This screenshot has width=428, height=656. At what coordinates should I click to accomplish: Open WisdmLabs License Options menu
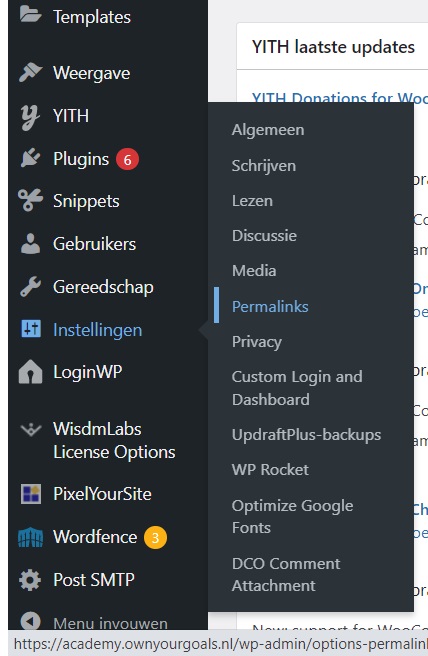coord(114,441)
